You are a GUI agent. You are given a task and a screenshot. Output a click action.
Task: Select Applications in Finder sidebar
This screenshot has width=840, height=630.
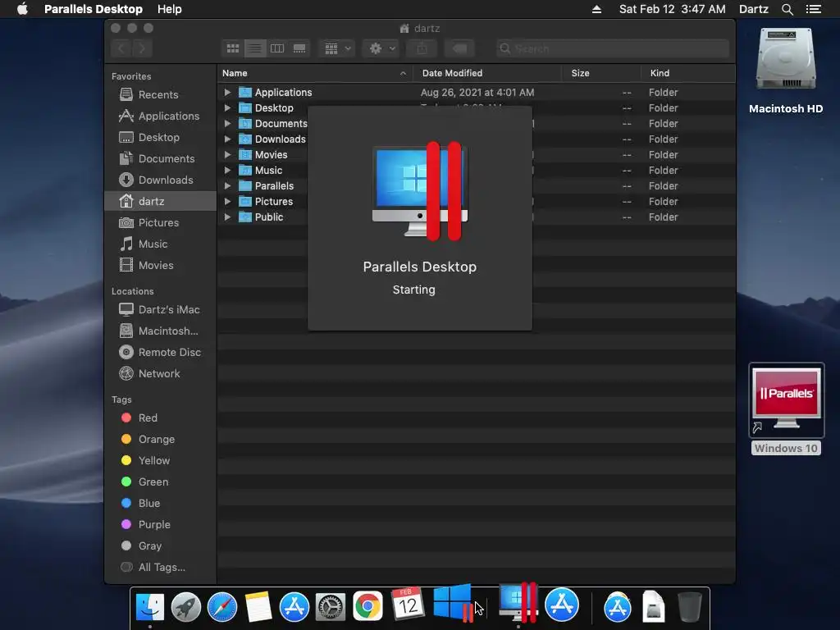pyautogui.click(x=159, y=116)
